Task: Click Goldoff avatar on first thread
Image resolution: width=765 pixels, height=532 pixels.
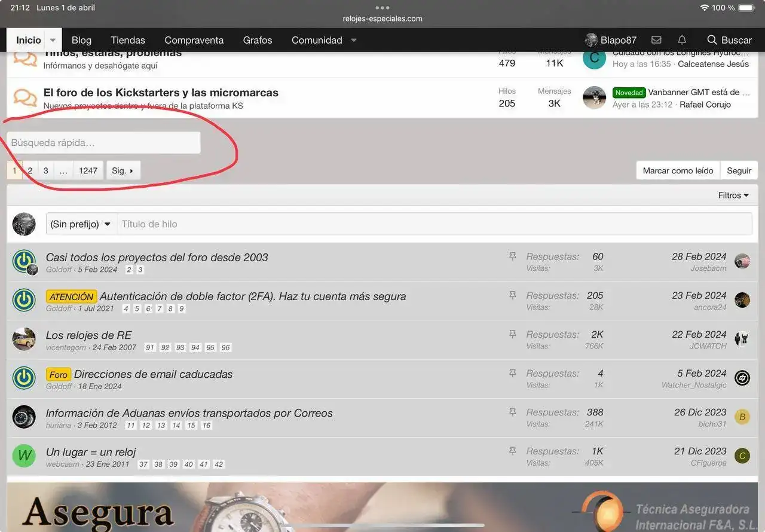Action: click(24, 262)
